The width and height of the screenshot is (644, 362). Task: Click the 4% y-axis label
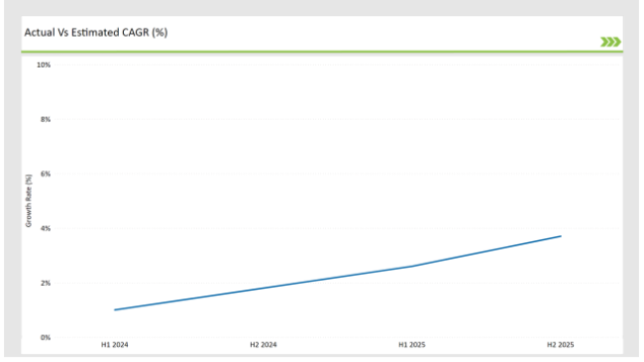tap(46, 228)
